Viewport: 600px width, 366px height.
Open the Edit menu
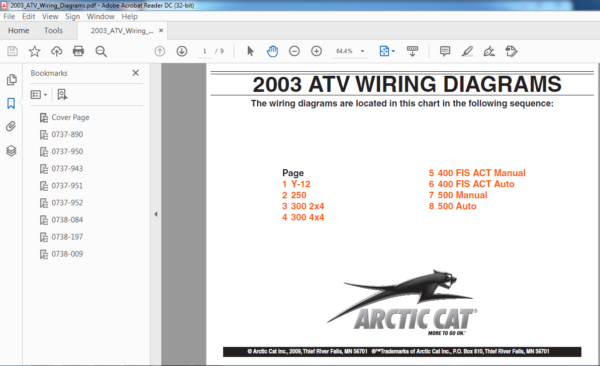coord(29,16)
